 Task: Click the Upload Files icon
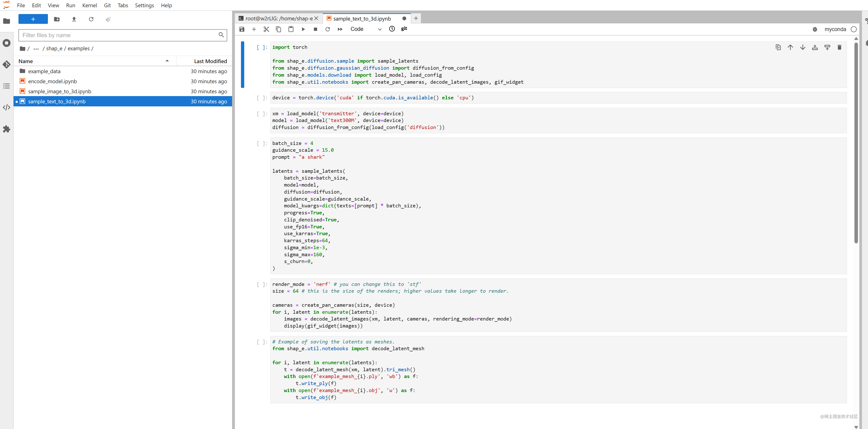74,19
